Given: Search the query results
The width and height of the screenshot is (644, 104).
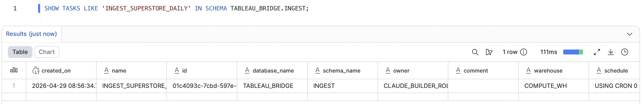Looking at the screenshot, I should tap(475, 52).
